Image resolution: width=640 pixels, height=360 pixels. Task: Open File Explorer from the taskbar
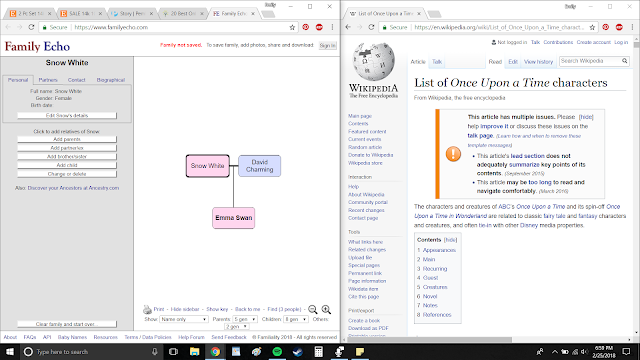point(194,351)
